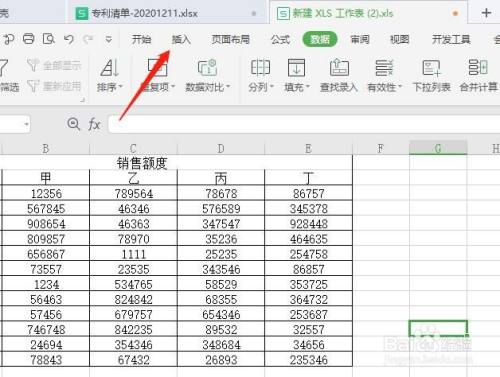The image size is (500, 377).
Task: Click the zoom magnifier beside formula bar
Action: [x=73, y=124]
